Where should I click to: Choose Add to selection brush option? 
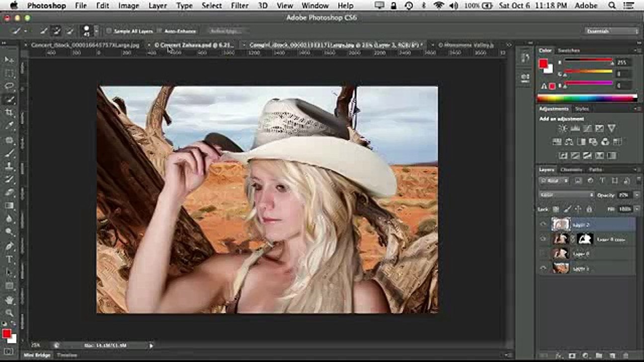tap(57, 31)
